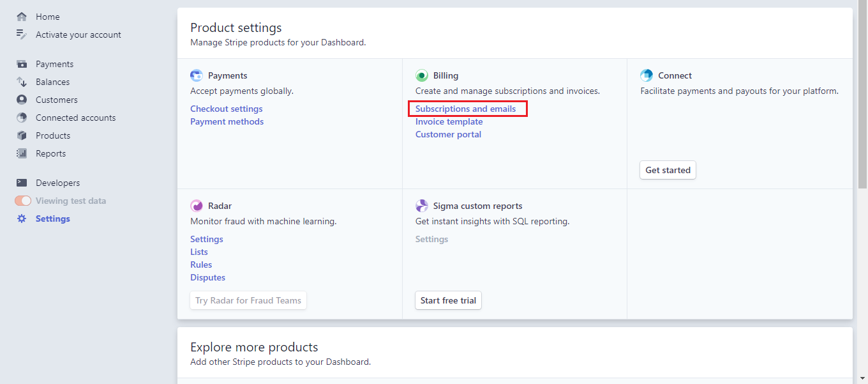868x384 pixels.
Task: Toggle the Viewing test data switch
Action: click(23, 201)
